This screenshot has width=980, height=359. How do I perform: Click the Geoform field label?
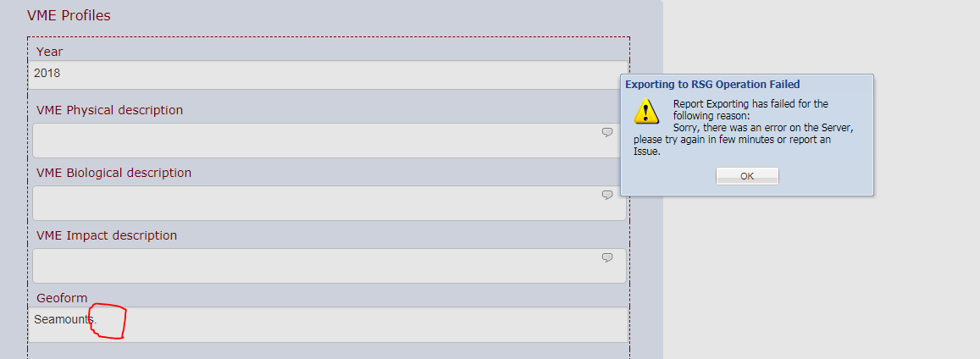[x=62, y=298]
